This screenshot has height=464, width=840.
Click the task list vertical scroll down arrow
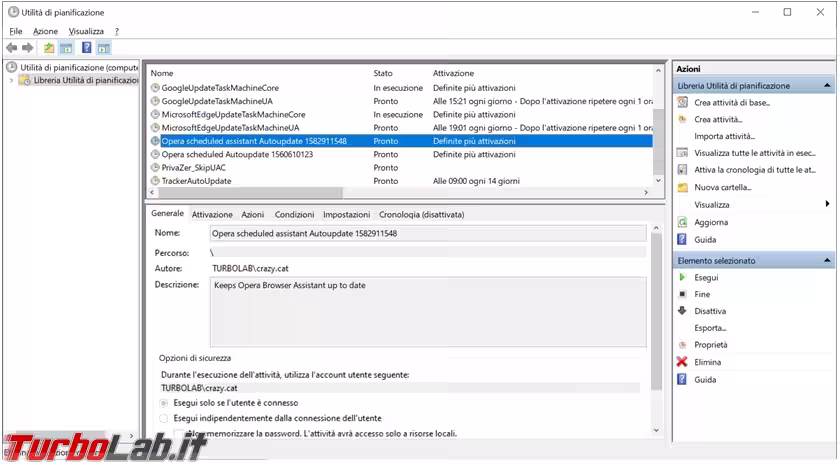(658, 181)
